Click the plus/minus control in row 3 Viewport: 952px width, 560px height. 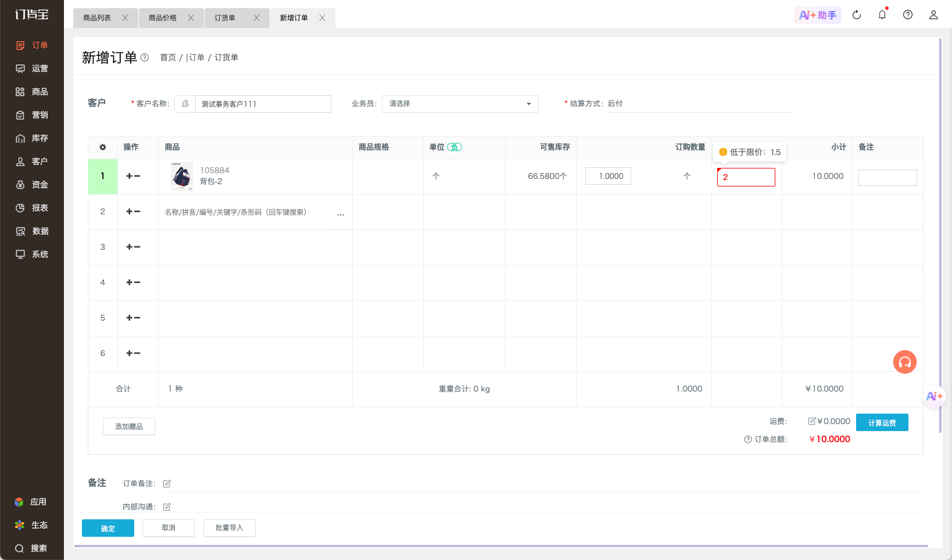[133, 247]
